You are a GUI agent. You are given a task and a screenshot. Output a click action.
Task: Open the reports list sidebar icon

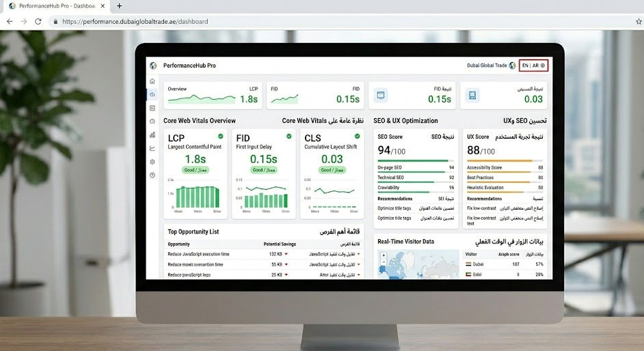point(152,109)
